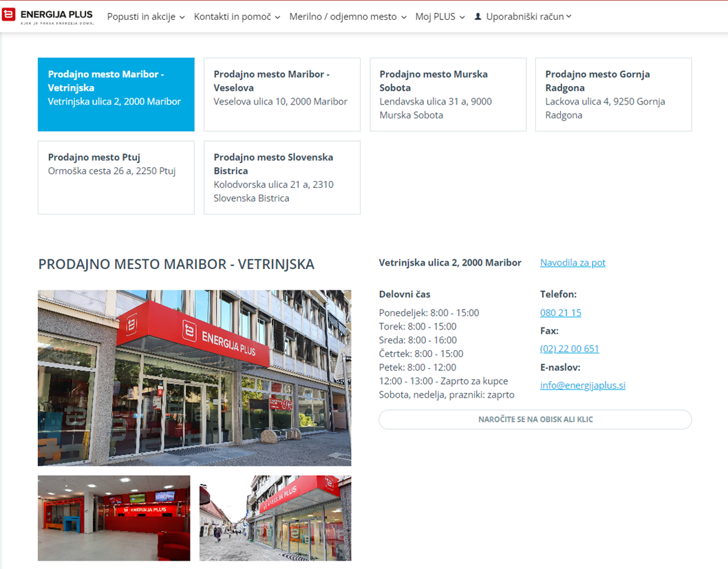View the interior reception desk thumbnail
728x569 pixels.
(x=114, y=517)
